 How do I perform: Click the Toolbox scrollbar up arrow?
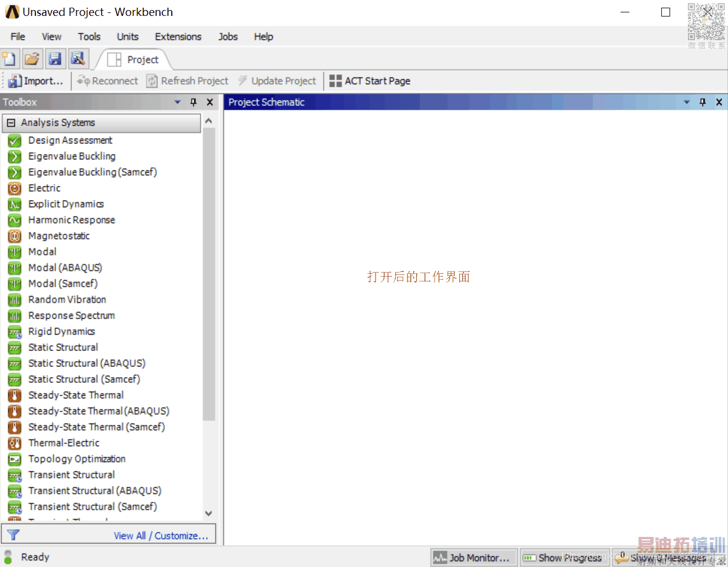(208, 121)
